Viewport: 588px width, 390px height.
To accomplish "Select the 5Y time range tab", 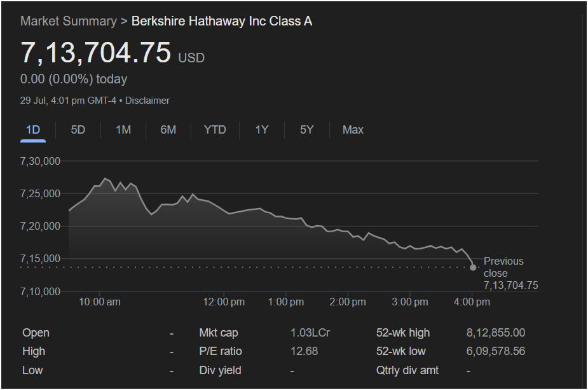I will tap(307, 130).
